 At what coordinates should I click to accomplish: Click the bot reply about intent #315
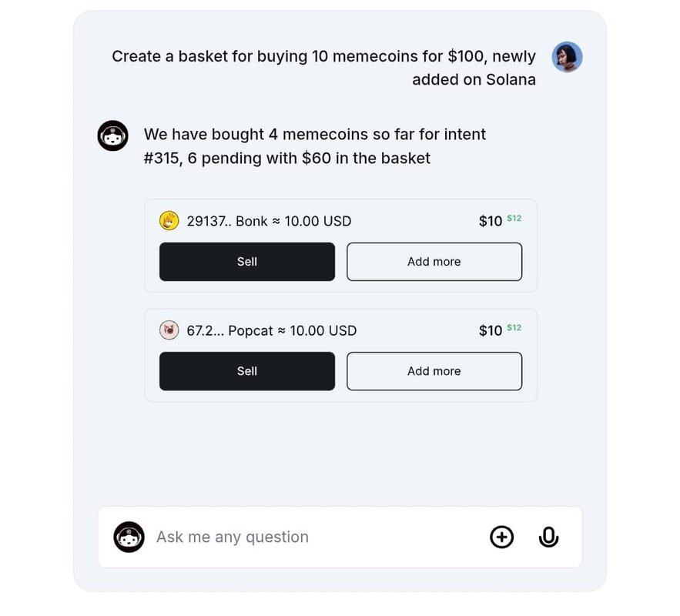coord(314,146)
